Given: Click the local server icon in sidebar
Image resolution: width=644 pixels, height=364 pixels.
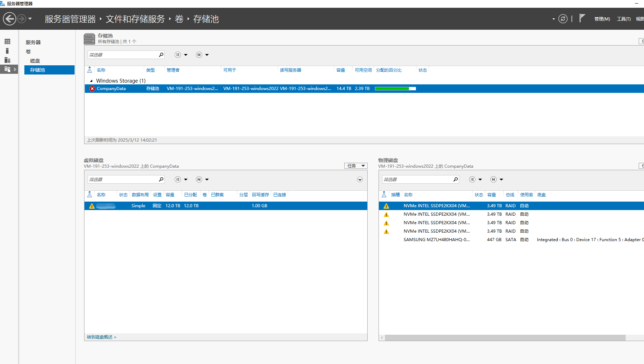Looking at the screenshot, I should (7, 51).
